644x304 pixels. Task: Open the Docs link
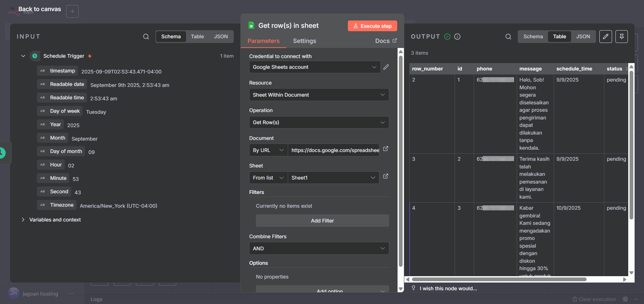click(386, 41)
